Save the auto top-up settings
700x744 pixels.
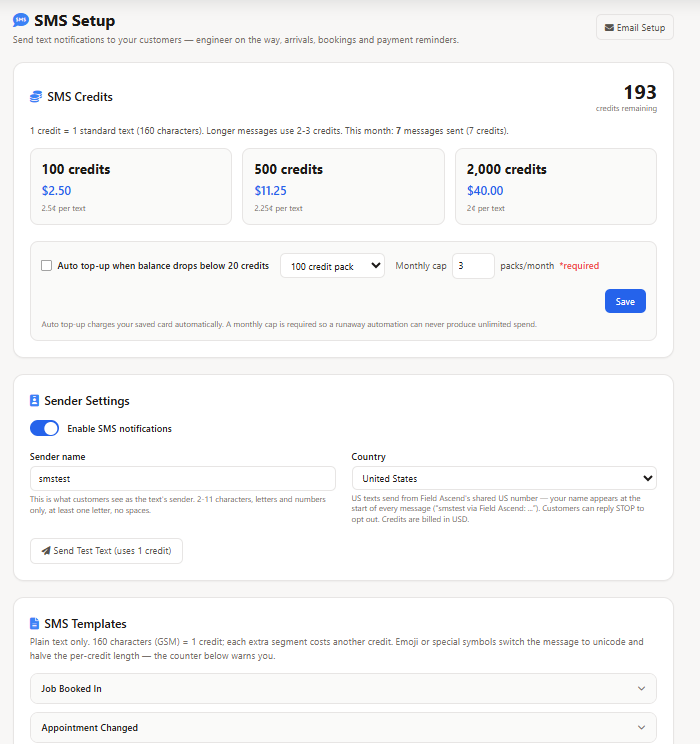[x=625, y=301]
